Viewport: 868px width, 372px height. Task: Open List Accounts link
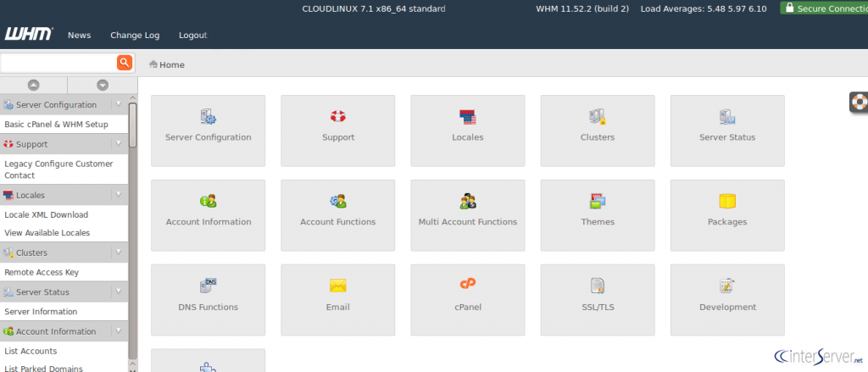tap(31, 351)
